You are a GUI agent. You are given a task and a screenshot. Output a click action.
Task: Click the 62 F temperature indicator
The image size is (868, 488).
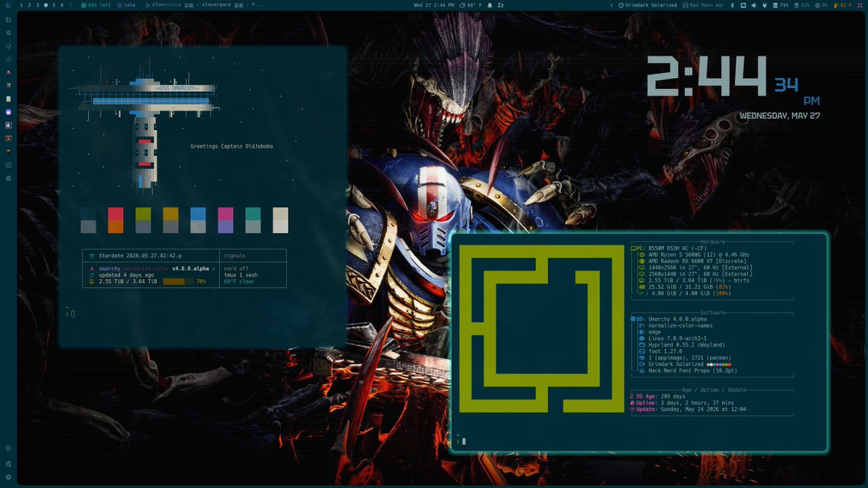click(x=844, y=5)
